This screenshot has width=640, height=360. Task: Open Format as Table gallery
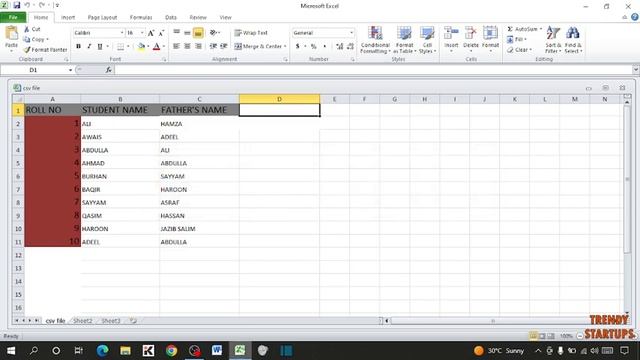(404, 40)
